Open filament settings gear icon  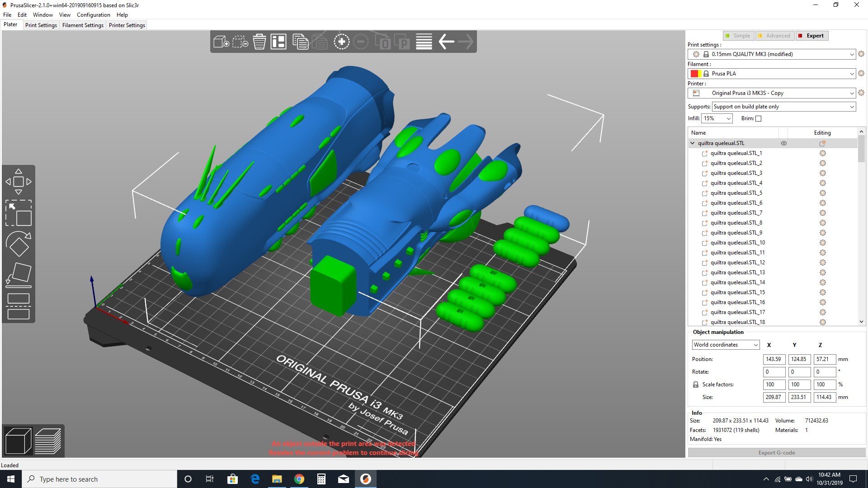pos(861,73)
